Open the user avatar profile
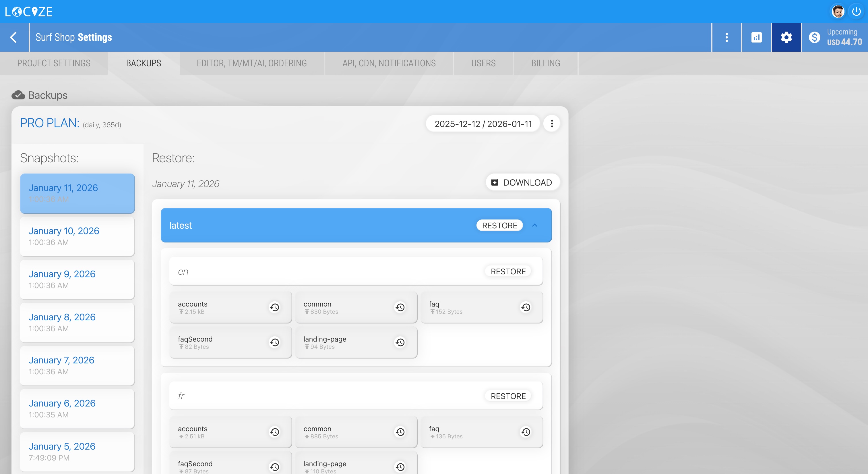 [838, 11]
